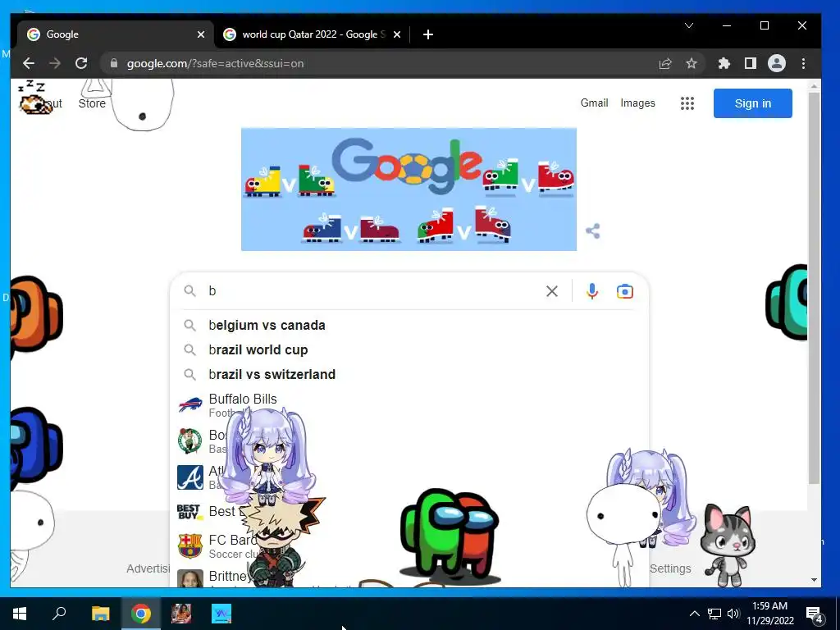Open the Chrome three-dot menu
The image size is (840, 630).
804,63
